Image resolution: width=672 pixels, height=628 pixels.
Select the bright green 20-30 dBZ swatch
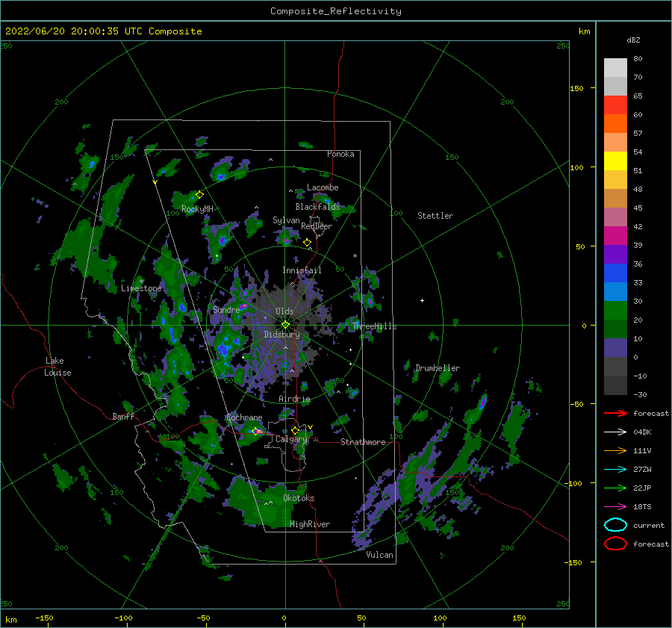click(x=615, y=311)
